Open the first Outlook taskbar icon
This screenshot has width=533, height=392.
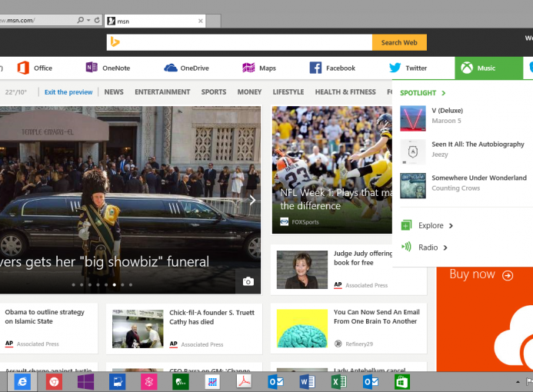point(275,382)
